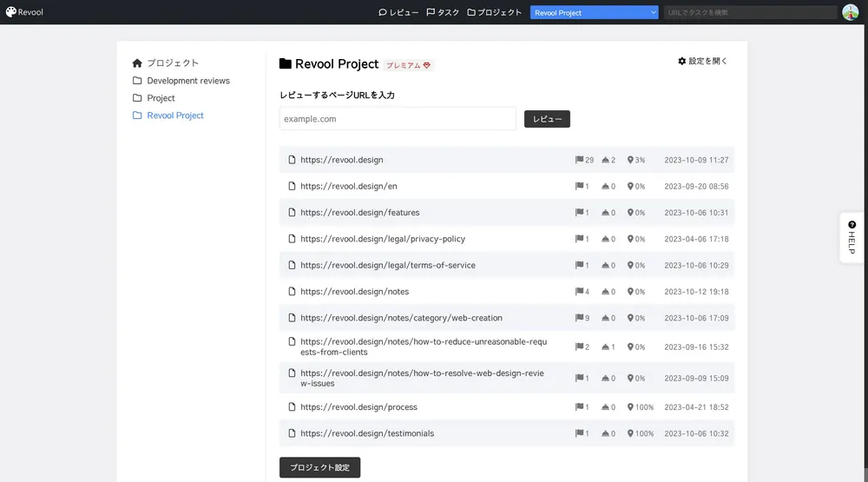Click the folder icon beside Development reviews
The image size is (868, 482).
coord(137,81)
